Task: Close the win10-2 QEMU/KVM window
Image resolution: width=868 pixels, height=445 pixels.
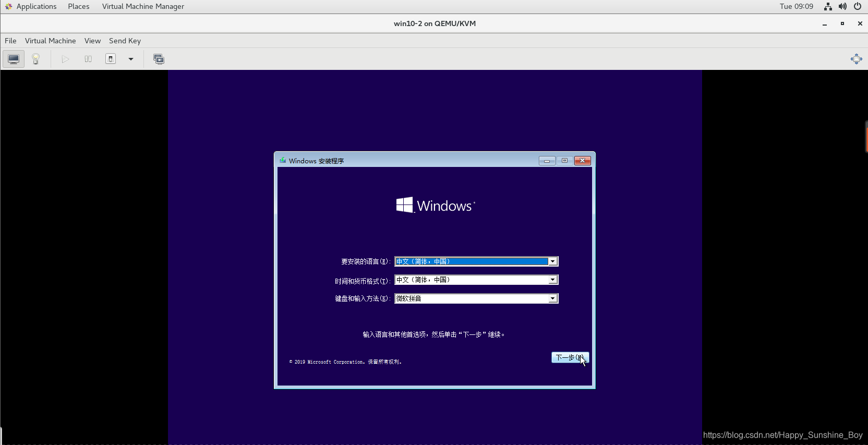Action: pos(860,23)
